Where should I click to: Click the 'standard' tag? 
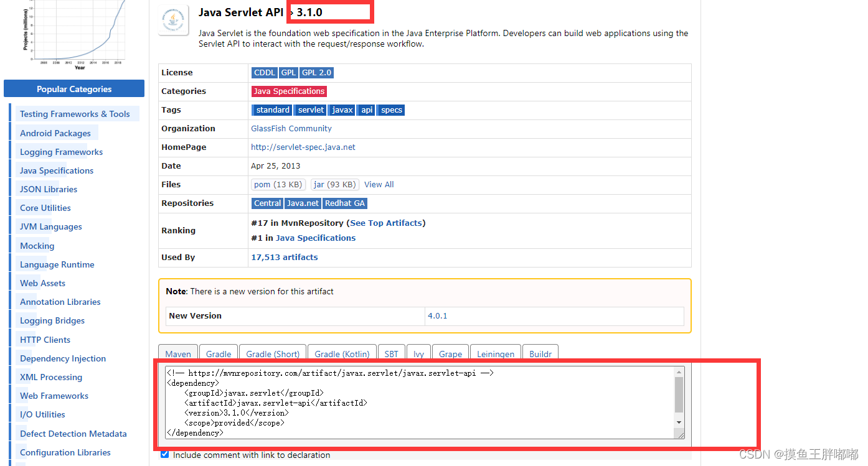point(273,110)
